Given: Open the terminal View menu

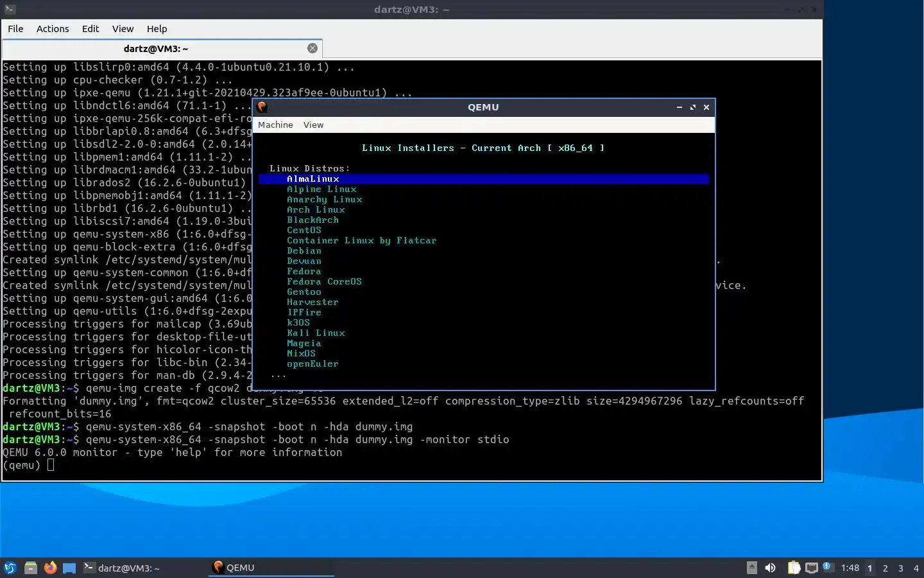Looking at the screenshot, I should tap(123, 29).
